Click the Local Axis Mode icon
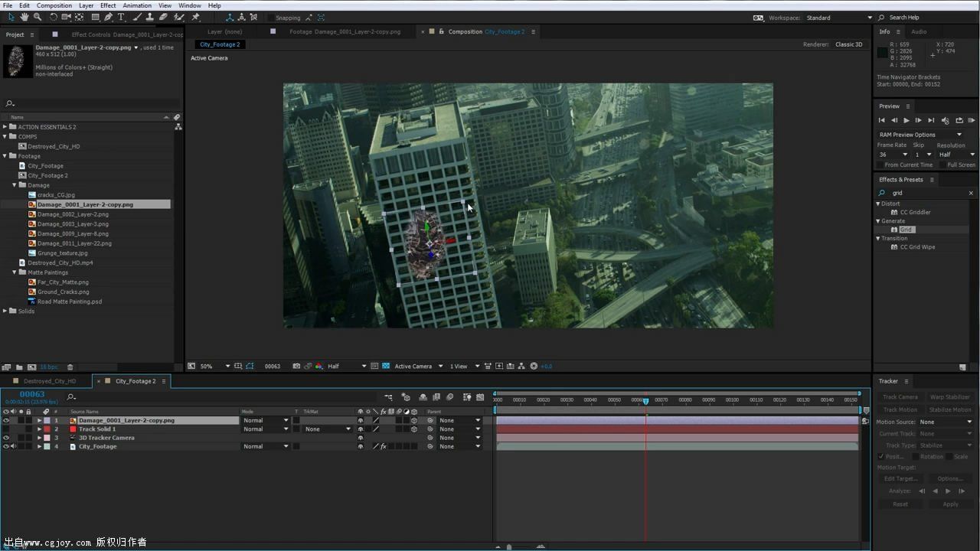Image resolution: width=980 pixels, height=551 pixels. (229, 17)
